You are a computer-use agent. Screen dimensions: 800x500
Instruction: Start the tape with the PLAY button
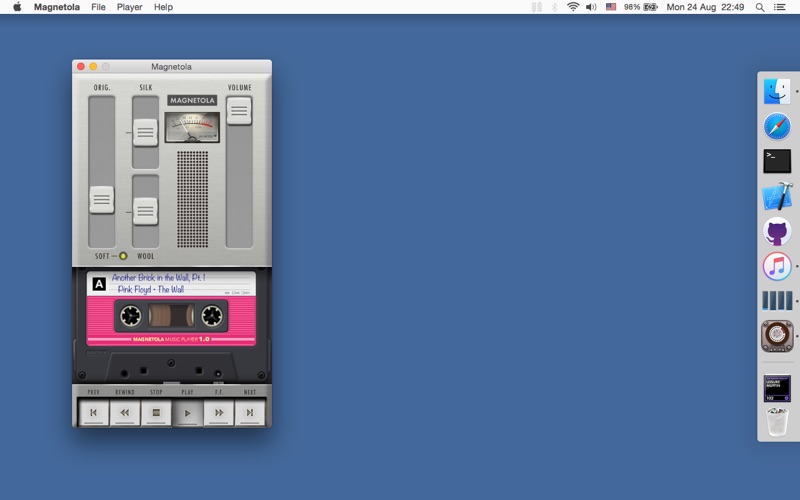(x=187, y=414)
